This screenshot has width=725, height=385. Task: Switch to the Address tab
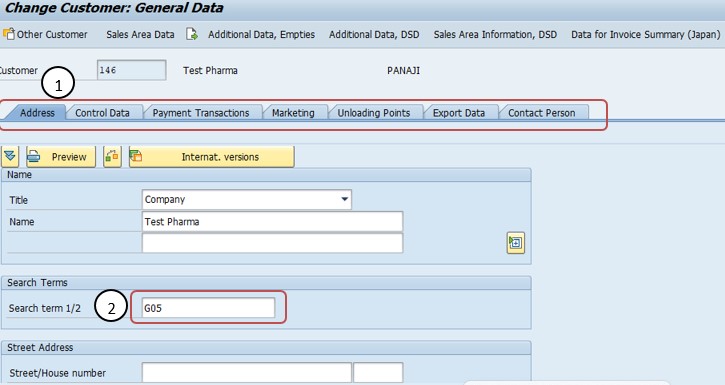(37, 113)
